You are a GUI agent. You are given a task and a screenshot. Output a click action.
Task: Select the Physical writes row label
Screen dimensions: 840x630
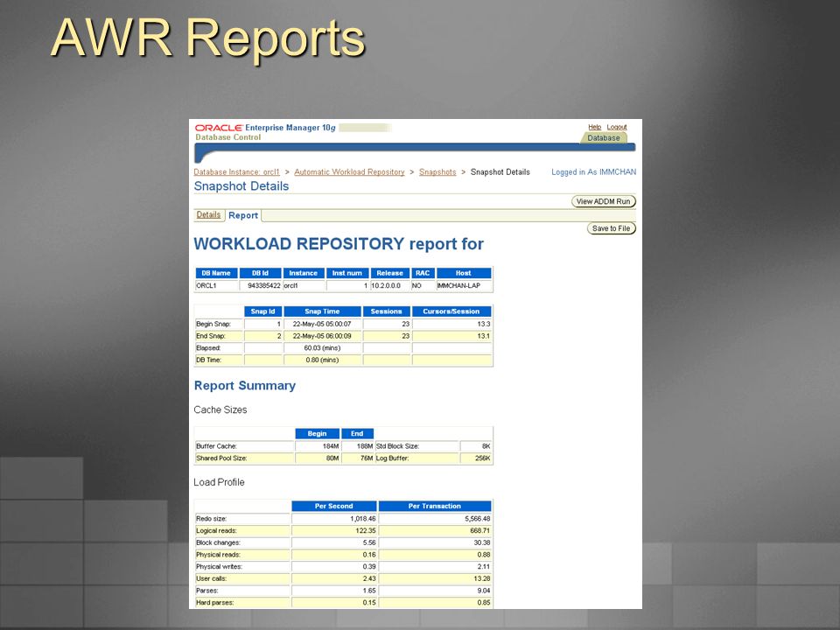point(219,567)
